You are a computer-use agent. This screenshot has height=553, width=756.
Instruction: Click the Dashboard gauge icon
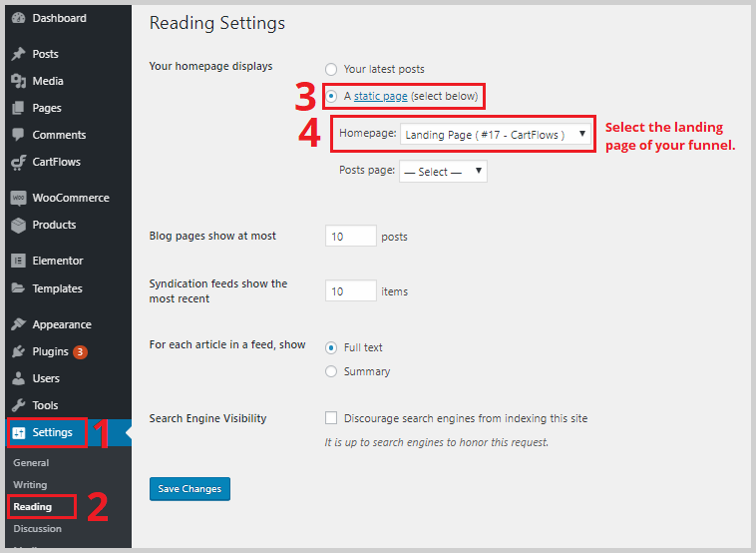(x=18, y=18)
